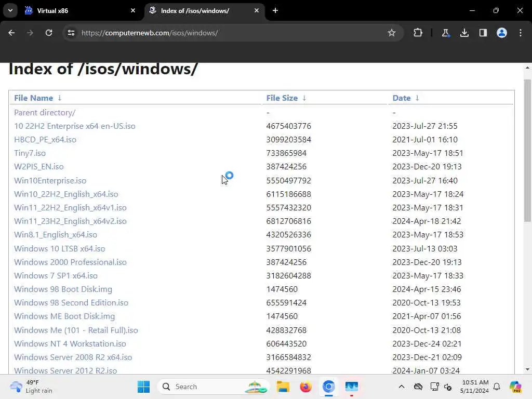The image size is (532, 399).
Task: Close the Index of /isos/windows/ tab
Action: [257, 10]
